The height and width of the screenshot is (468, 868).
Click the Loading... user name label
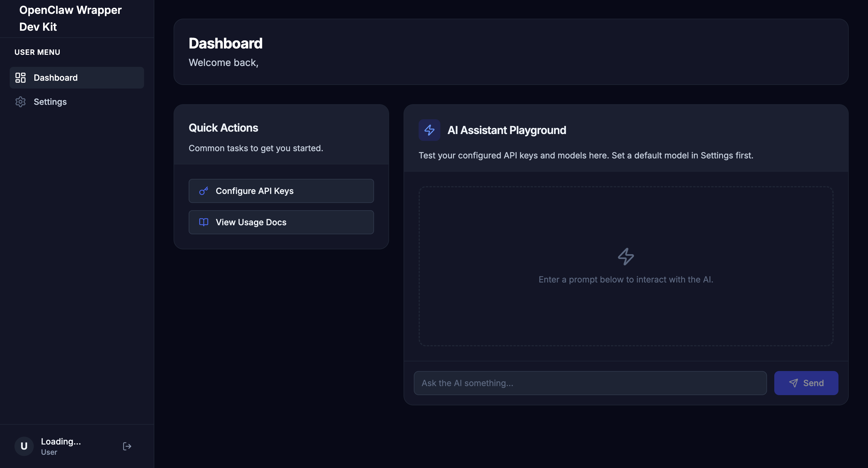pos(61,441)
